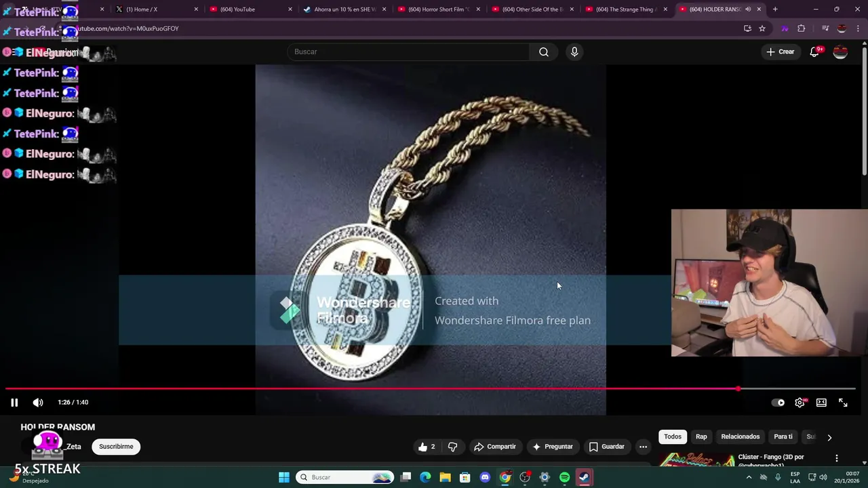Image resolution: width=868 pixels, height=488 pixels.
Task: Switch to the Horror Short Film tab
Action: click(438, 9)
